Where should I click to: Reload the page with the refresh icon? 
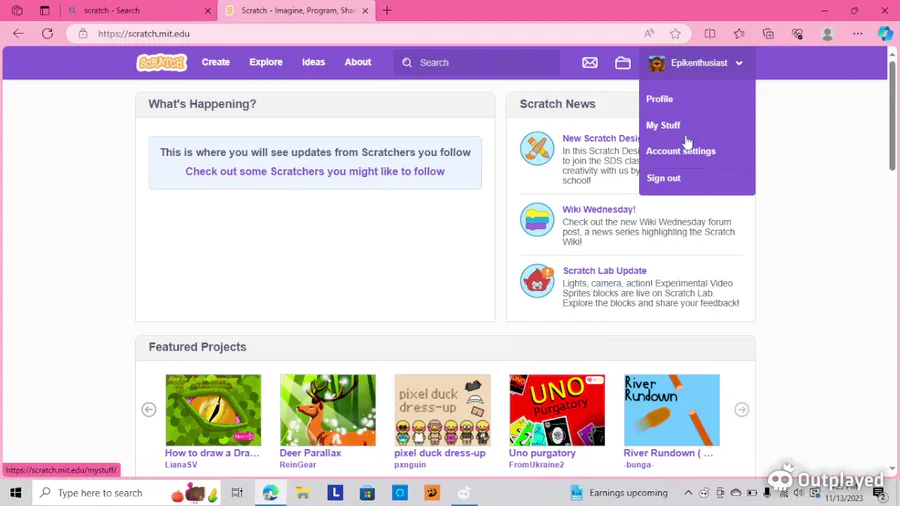pos(48,33)
